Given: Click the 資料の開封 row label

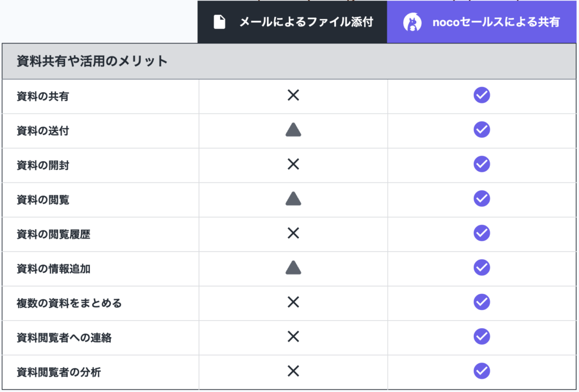Looking at the screenshot, I should click(x=43, y=165).
